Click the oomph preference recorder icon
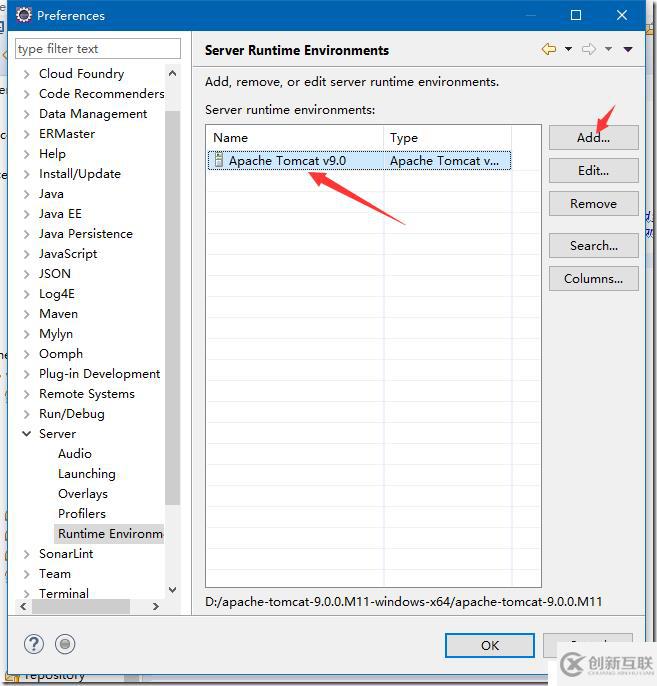Viewport: 657px width, 686px height. pyautogui.click(x=65, y=644)
